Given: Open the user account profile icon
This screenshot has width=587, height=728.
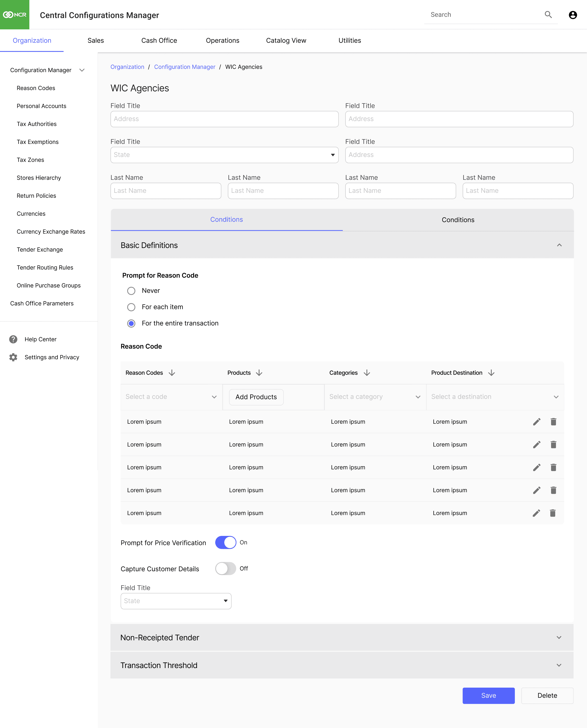Looking at the screenshot, I should point(573,15).
